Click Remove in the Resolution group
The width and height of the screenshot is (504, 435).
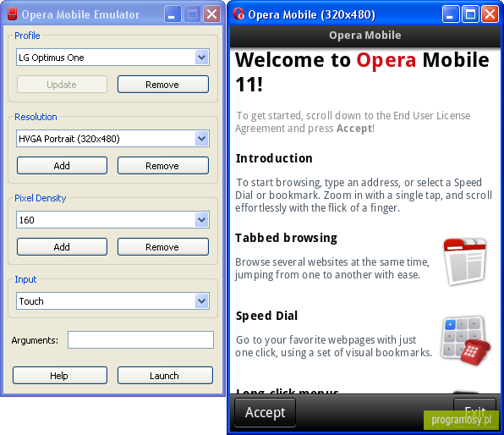click(x=163, y=166)
